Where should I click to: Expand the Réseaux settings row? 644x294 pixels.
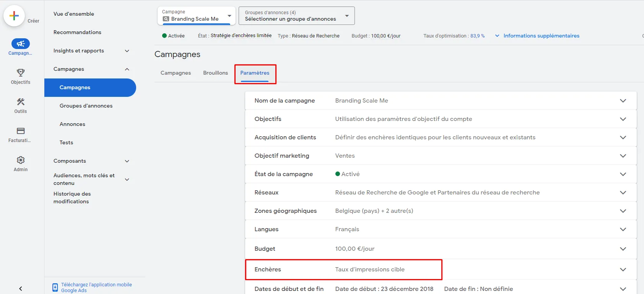click(x=623, y=193)
